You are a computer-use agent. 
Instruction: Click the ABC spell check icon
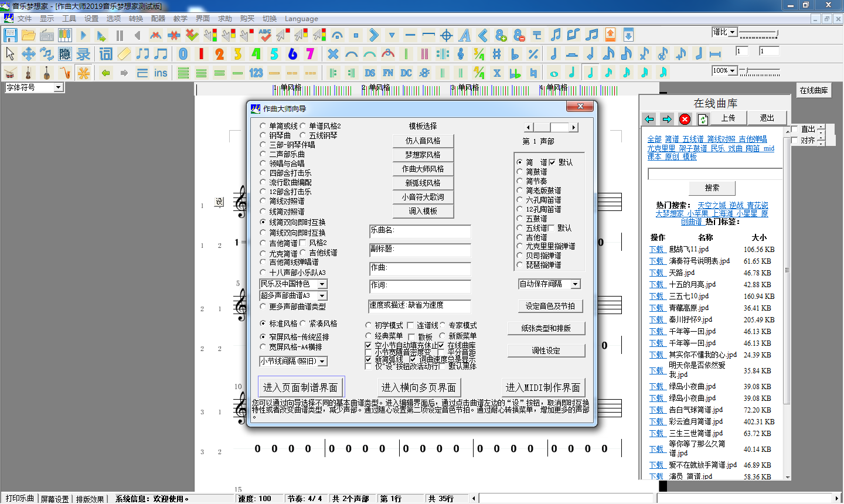click(265, 35)
